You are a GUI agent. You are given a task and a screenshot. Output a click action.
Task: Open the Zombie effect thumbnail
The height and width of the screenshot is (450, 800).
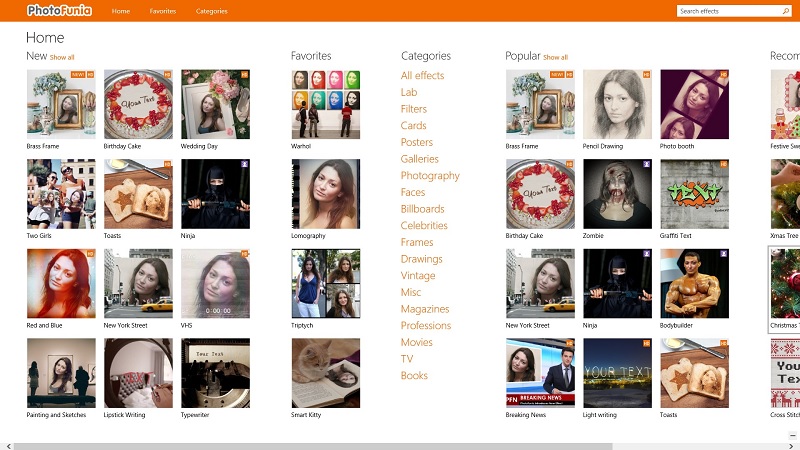[x=617, y=194]
